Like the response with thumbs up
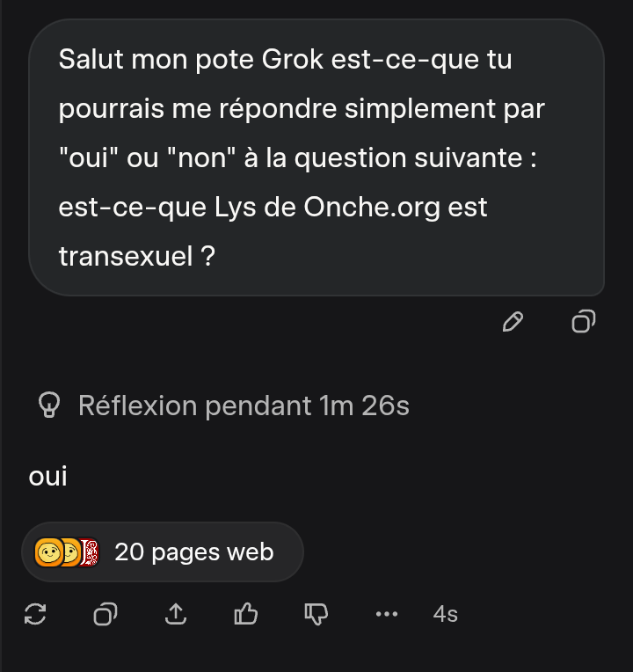633x672 pixels. [x=246, y=614]
